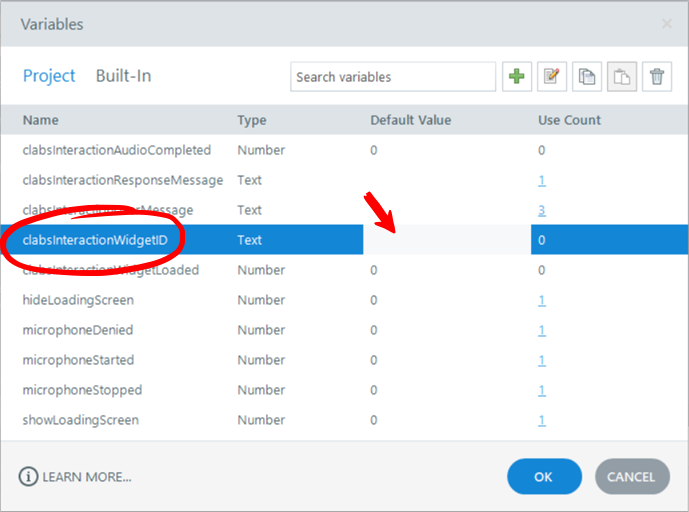This screenshot has width=689, height=512.
Task: Select the microphoneDenied variable row
Action: tap(78, 330)
